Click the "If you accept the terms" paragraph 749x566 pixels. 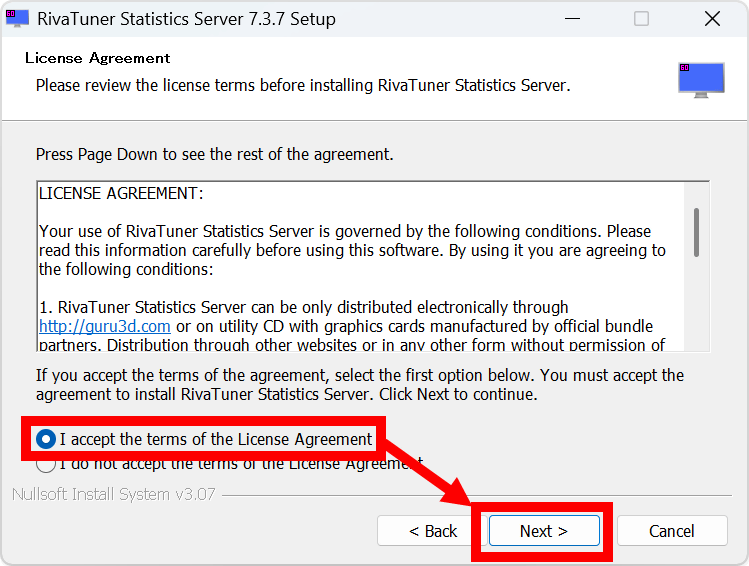tap(360, 384)
